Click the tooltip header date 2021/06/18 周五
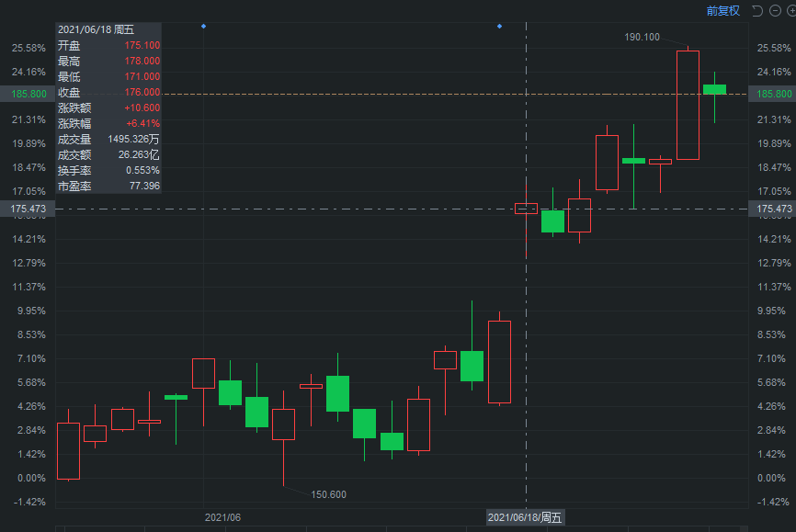796x532 pixels. pos(96,29)
